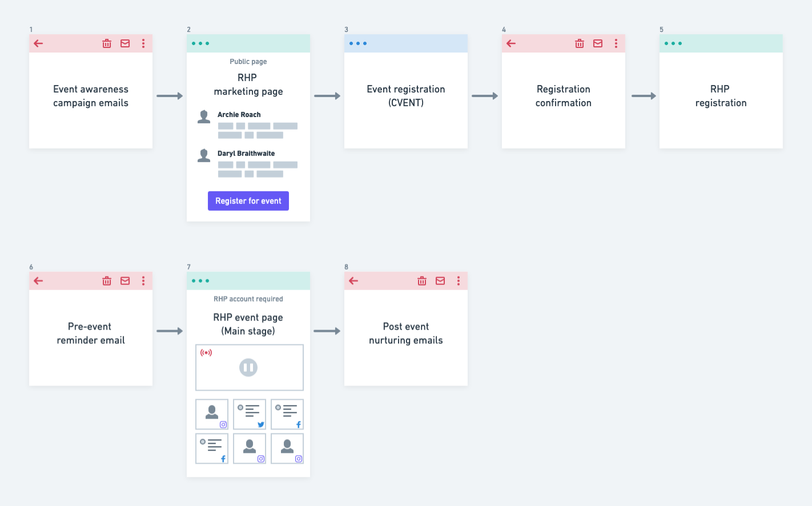Click blue header bar of Event registration card
Image resolution: width=812 pixels, height=506 pixels.
406,43
